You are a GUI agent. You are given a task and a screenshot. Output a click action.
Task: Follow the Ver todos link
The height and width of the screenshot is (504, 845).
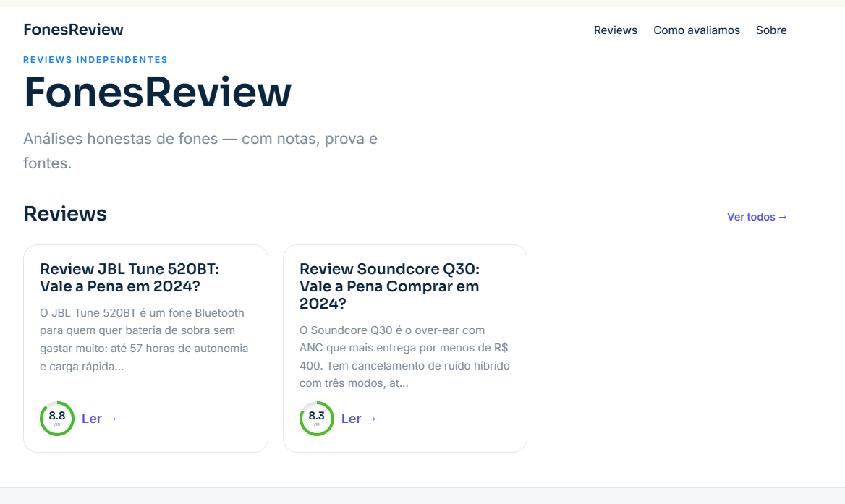[x=757, y=217]
